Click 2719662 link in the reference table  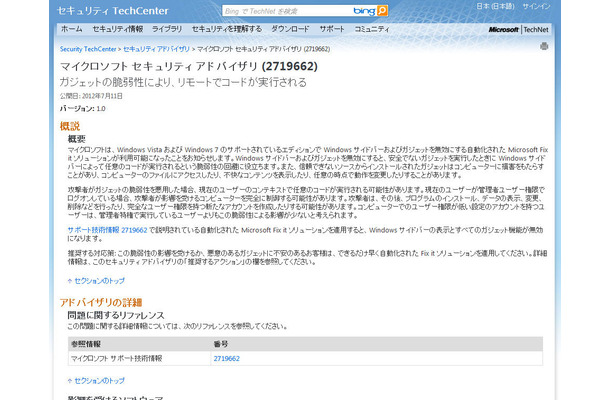[x=226, y=358]
